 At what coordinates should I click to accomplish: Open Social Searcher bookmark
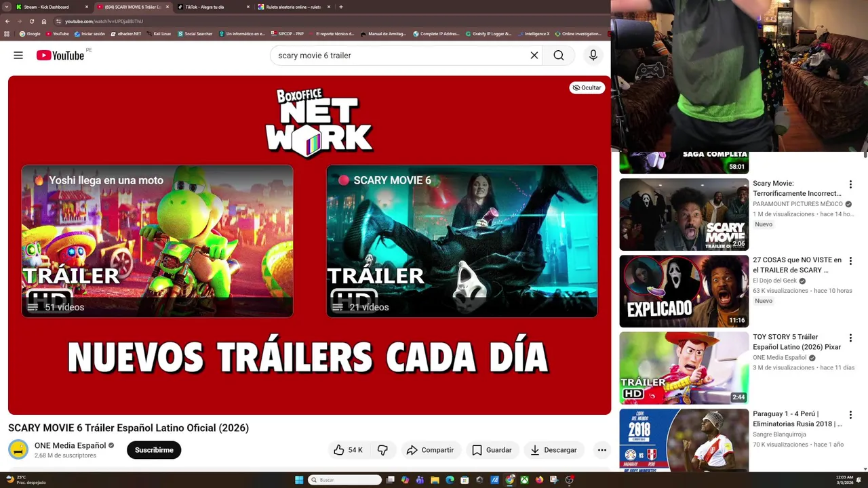pyautogui.click(x=195, y=33)
